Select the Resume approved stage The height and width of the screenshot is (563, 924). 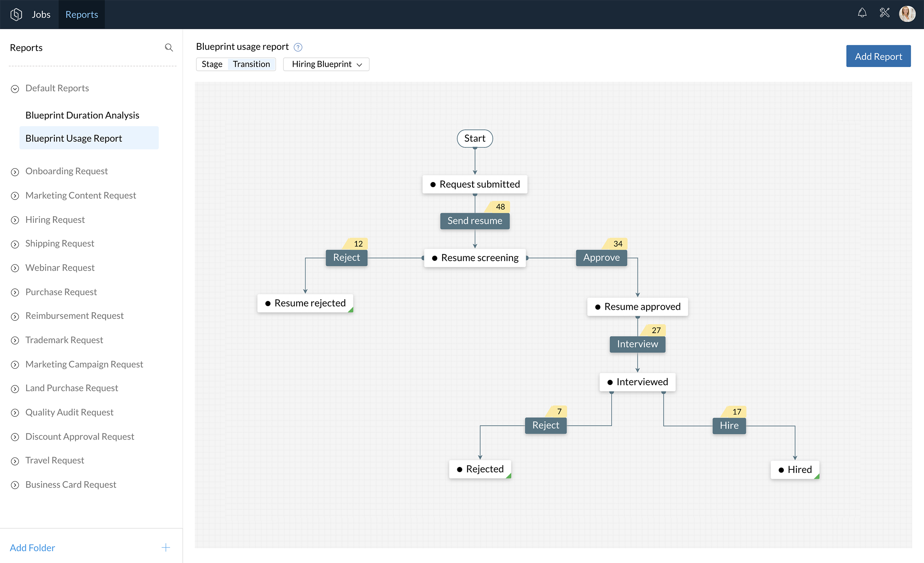coord(637,307)
